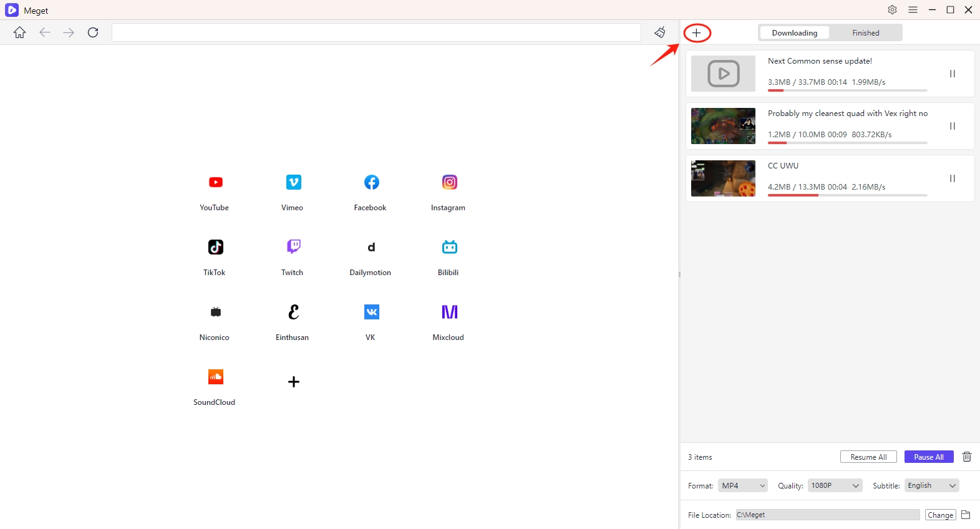Open the Twitch site shortcut
Viewport: 980px width, 529px height.
(293, 257)
